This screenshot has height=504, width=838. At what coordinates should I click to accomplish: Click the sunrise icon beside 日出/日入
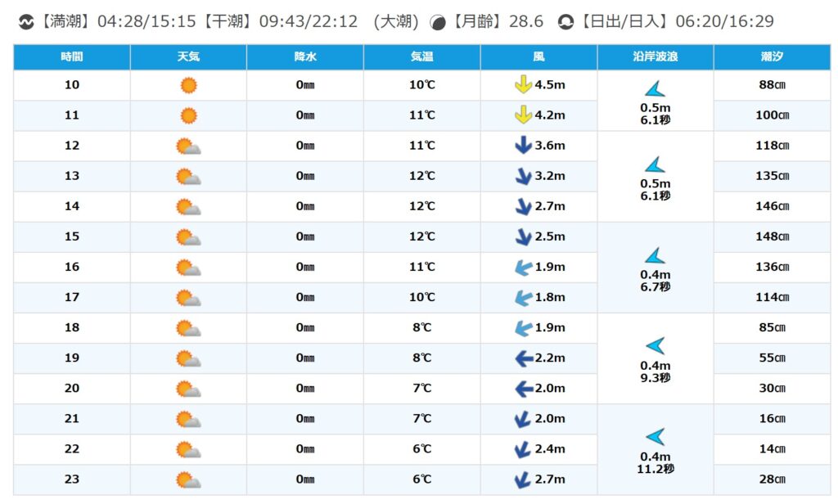[565, 22]
